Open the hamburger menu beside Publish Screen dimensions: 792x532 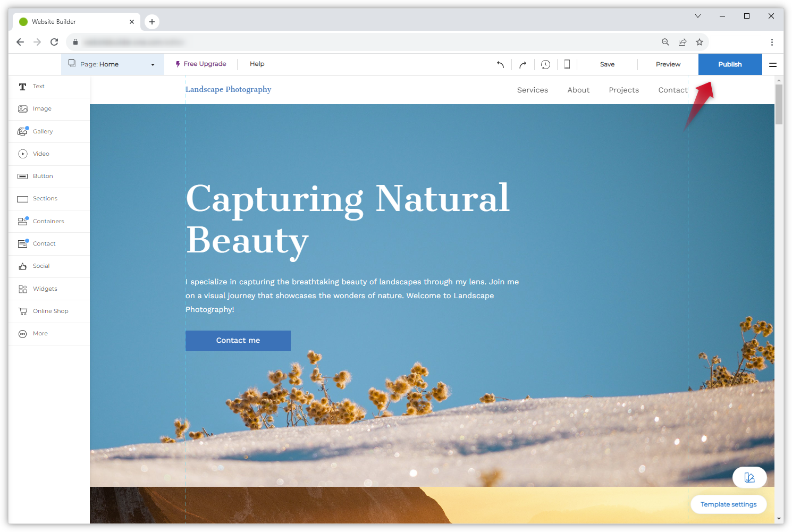[773, 64]
